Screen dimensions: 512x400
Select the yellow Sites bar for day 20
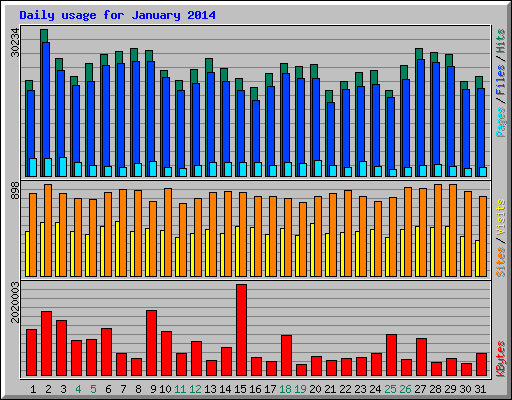point(312,250)
